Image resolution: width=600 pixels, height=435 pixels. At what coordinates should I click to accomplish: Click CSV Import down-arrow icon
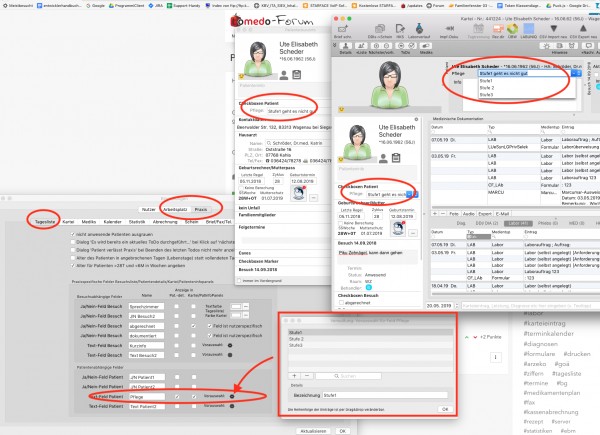[553, 29]
